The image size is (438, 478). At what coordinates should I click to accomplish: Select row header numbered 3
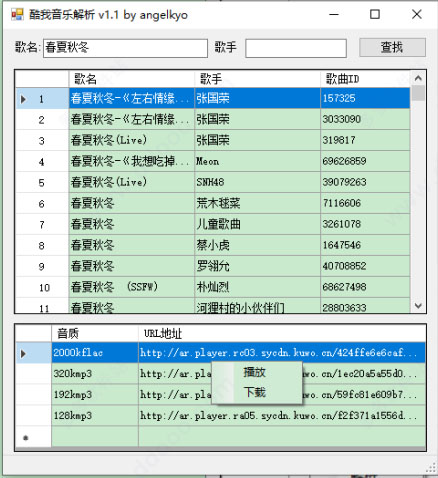pyautogui.click(x=42, y=141)
